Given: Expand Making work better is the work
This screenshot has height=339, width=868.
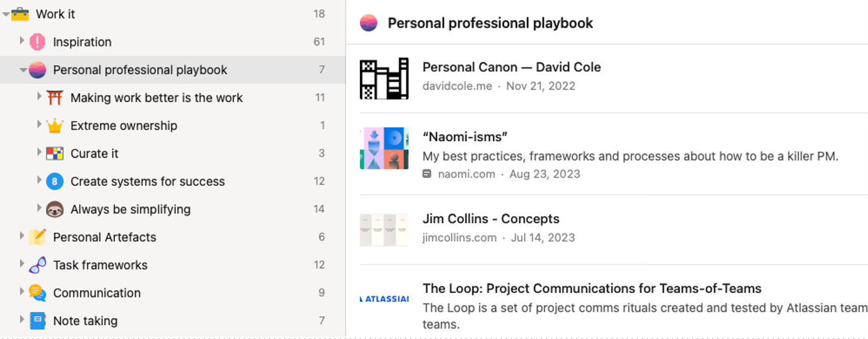Looking at the screenshot, I should point(39,97).
